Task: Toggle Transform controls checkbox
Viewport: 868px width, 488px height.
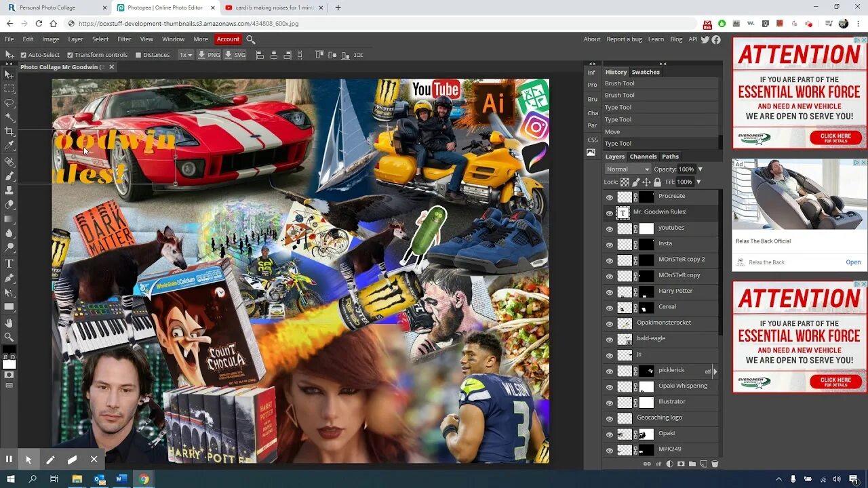Action: click(x=70, y=55)
